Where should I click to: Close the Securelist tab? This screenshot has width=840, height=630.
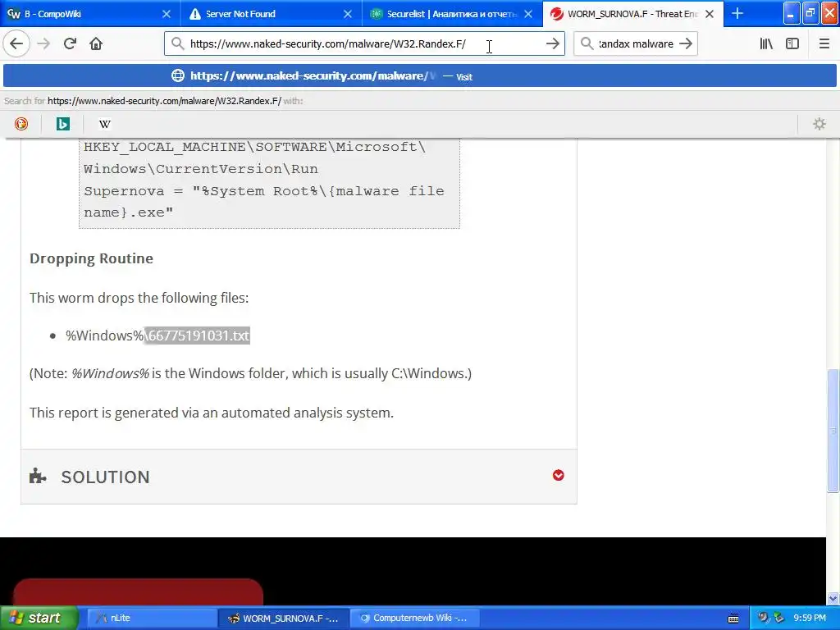point(528,14)
